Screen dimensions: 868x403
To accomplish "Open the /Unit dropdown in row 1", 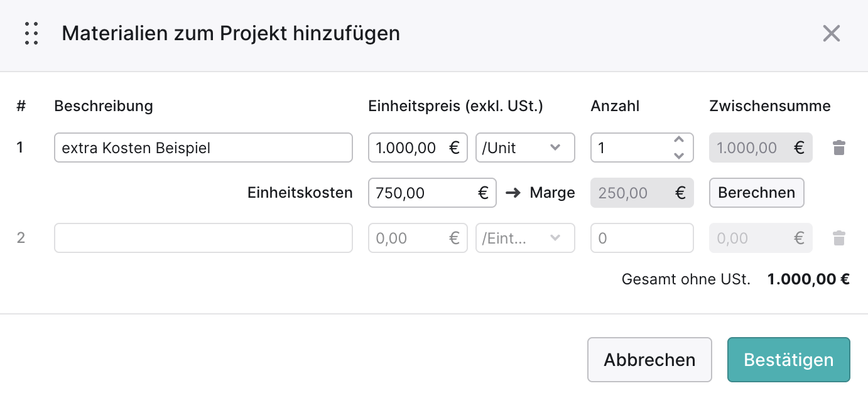I will point(525,148).
